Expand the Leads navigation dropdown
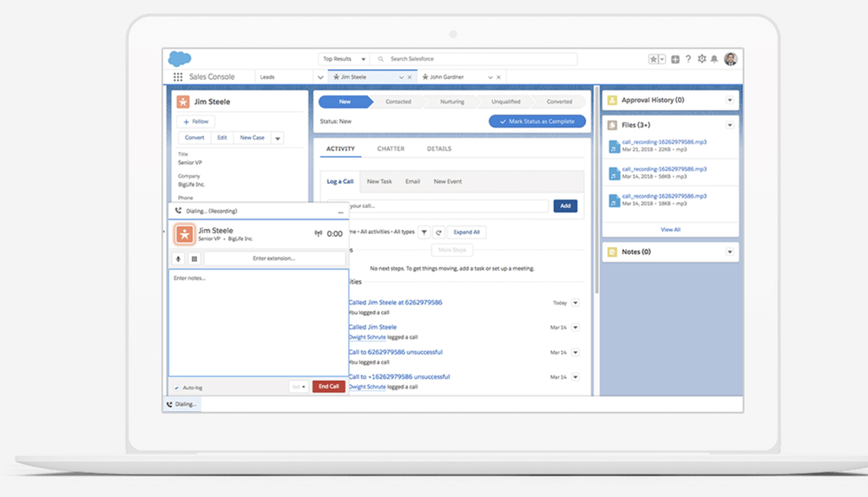 [x=320, y=77]
